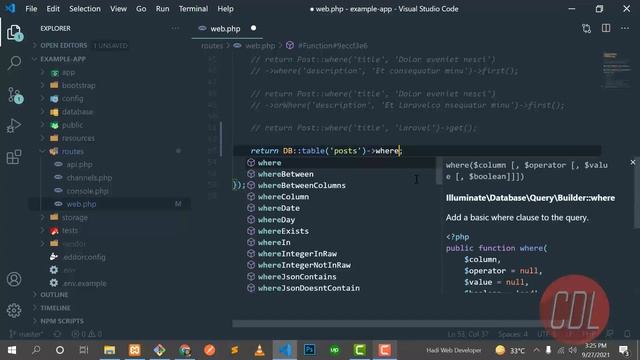
Task: Open editor More Actions ellipsis
Action: 625,28
